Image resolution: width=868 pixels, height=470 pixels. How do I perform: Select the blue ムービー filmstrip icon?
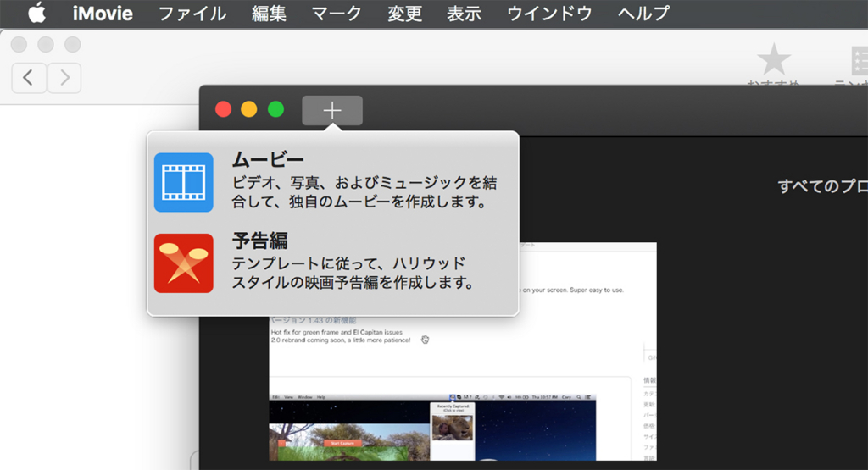(184, 182)
